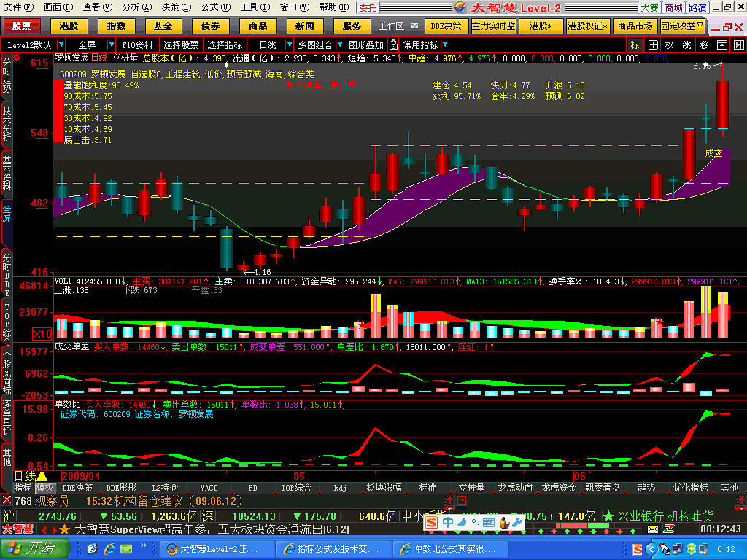Viewport: 747px width, 560px height.
Task: Click the red up-arrow icon in message bar
Action: pos(449,500)
